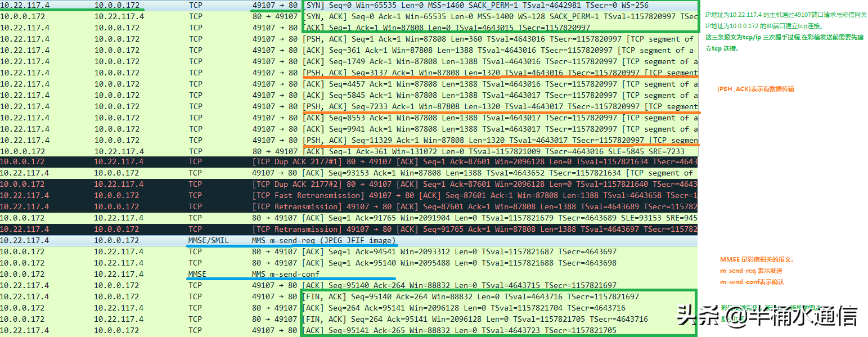Select the [ACK] Seq=95141 Ack=265 packet row
Screen dimensions: 868x337
[349, 331]
